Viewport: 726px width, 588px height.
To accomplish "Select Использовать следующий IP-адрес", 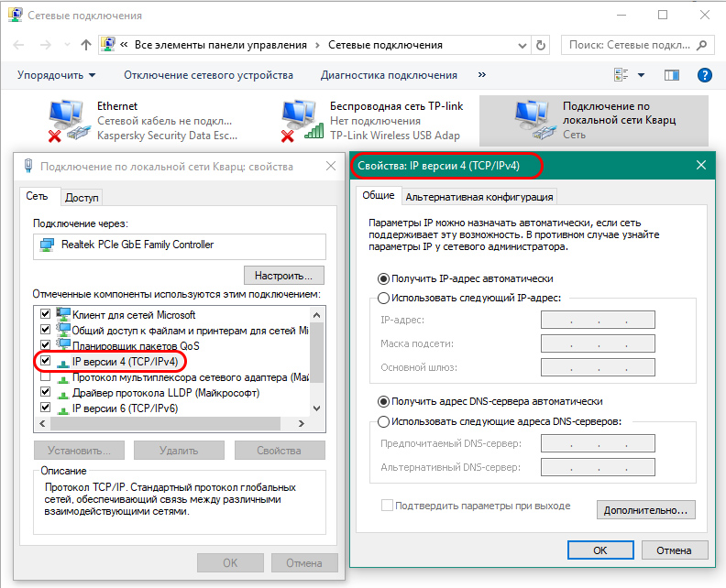I will pyautogui.click(x=383, y=299).
